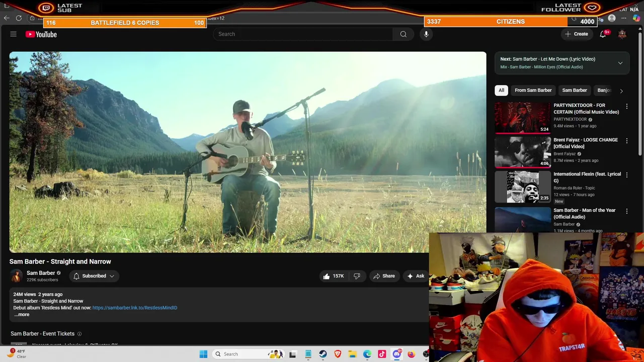Click the Sam Barber - Event Tickets heading
Viewport: 644px width, 362px height.
point(42,334)
